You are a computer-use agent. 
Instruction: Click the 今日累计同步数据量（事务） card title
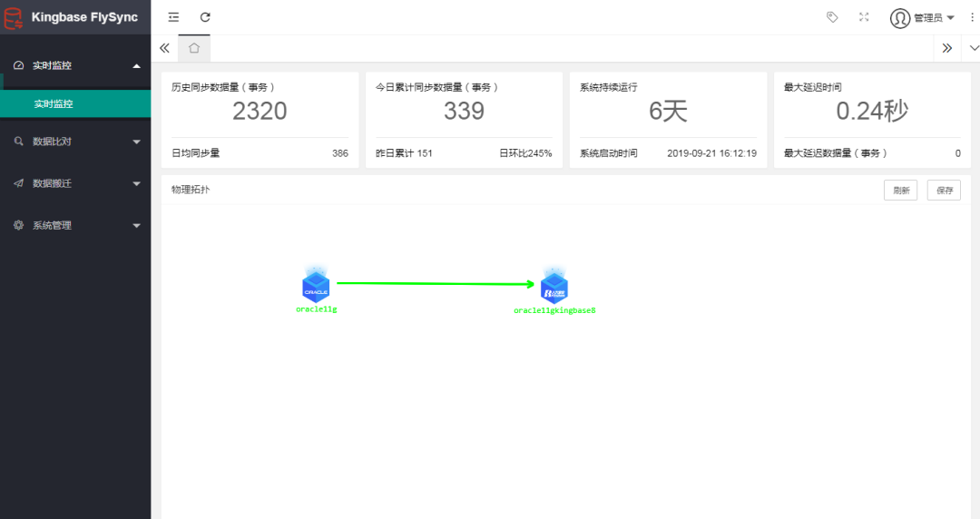point(436,87)
